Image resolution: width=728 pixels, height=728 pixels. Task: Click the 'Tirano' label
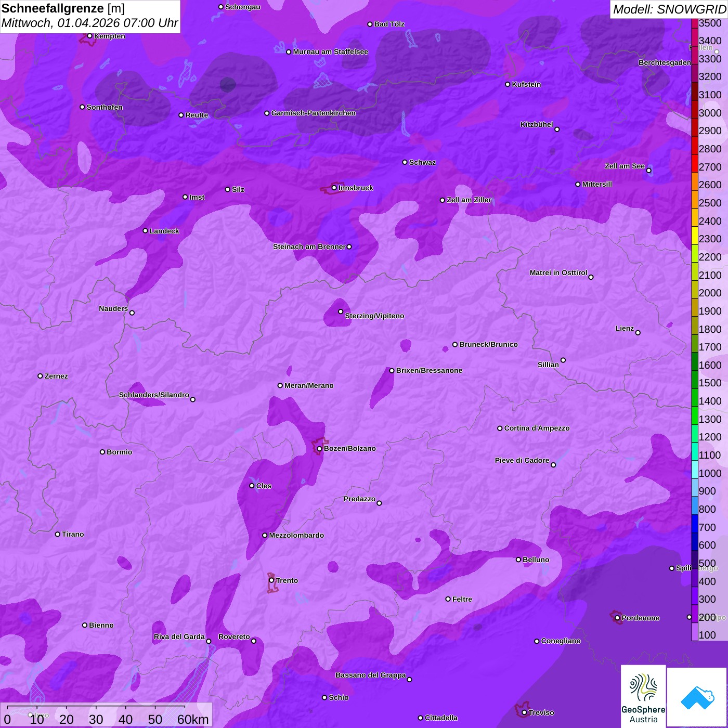(73, 534)
